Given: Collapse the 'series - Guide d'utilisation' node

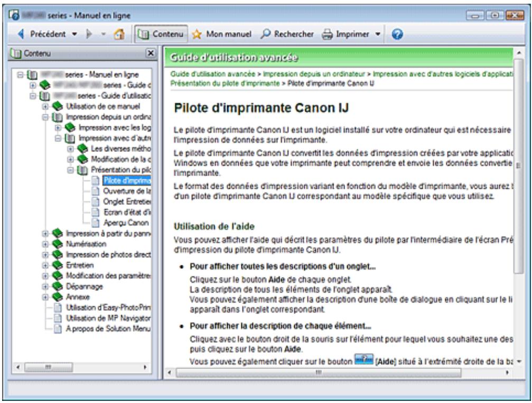Looking at the screenshot, I should (33, 96).
